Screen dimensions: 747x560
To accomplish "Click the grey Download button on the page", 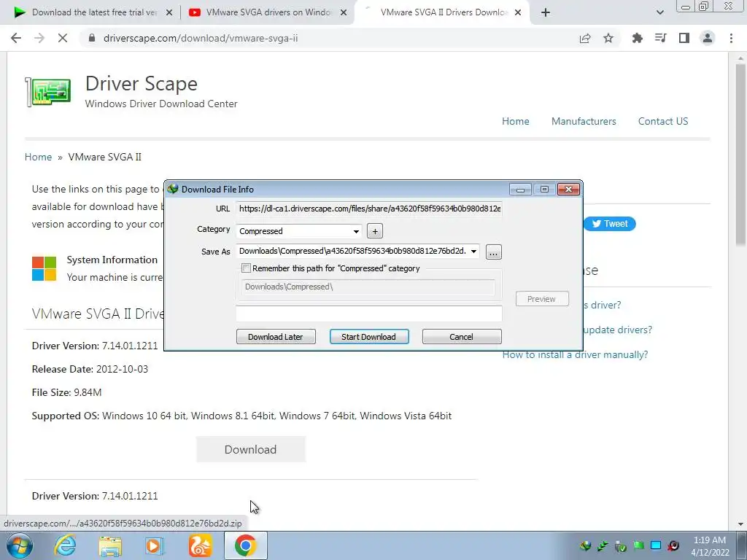I will point(251,449).
